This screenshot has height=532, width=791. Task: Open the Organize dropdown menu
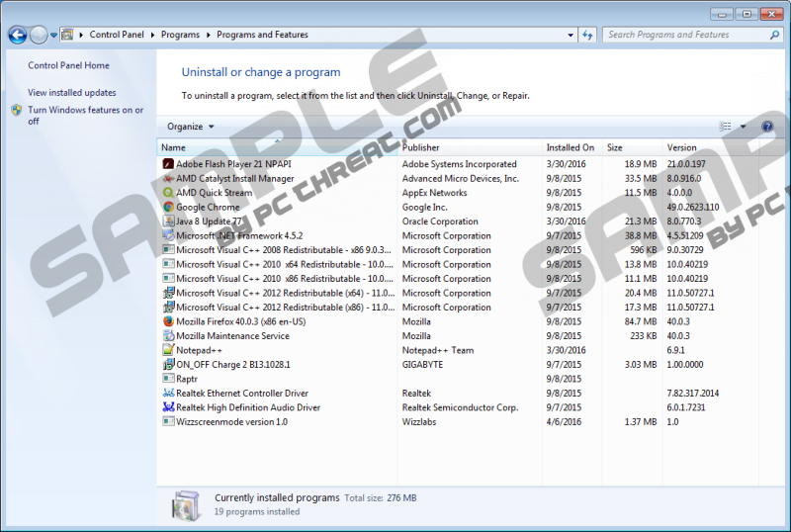tap(190, 127)
